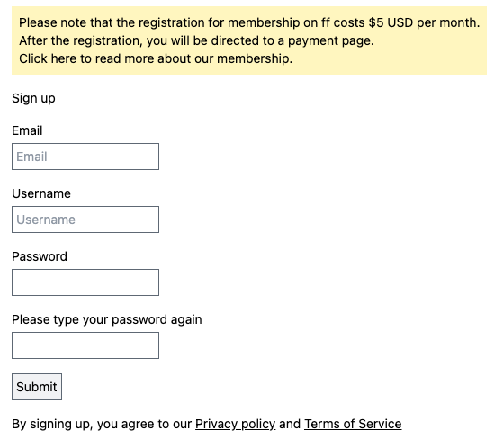Click here to read about membership

(156, 58)
